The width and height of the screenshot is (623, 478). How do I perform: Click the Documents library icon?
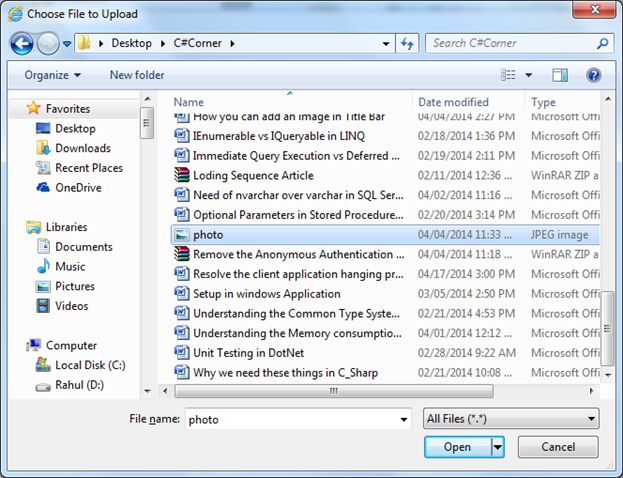pyautogui.click(x=43, y=246)
